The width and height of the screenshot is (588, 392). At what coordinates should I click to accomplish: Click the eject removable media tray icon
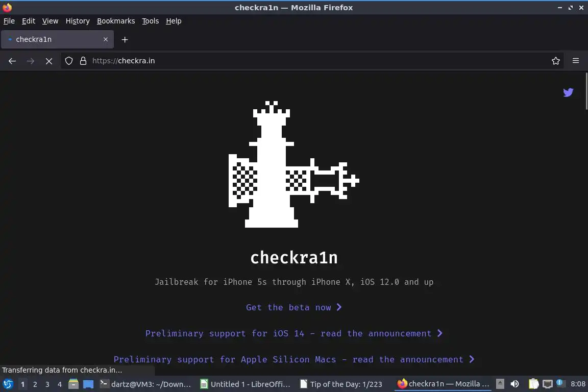tap(500, 384)
